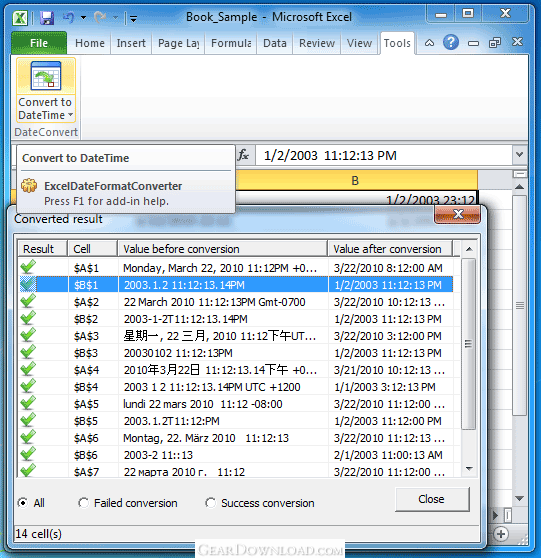Open the File tab
Viewport: 541px width, 558px height.
coord(39,43)
